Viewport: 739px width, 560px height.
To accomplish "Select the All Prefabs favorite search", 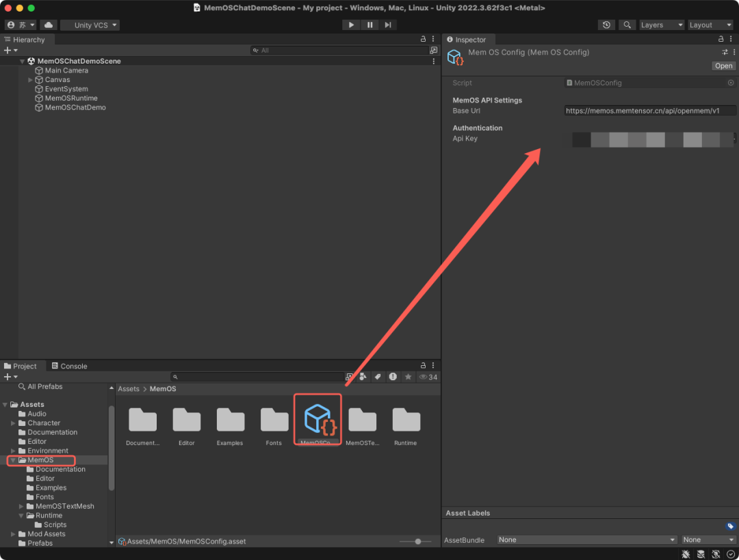I will click(40, 387).
